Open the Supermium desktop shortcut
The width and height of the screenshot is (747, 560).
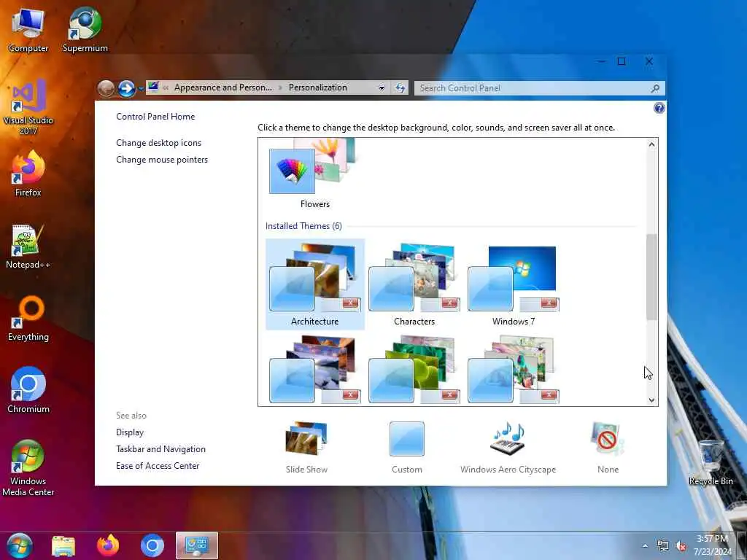tap(85, 29)
